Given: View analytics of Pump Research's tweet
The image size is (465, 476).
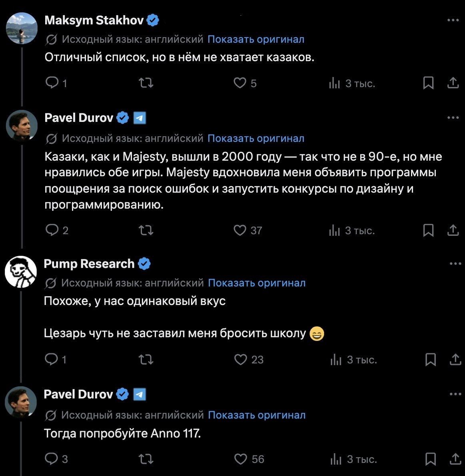Looking at the screenshot, I should tap(335, 360).
